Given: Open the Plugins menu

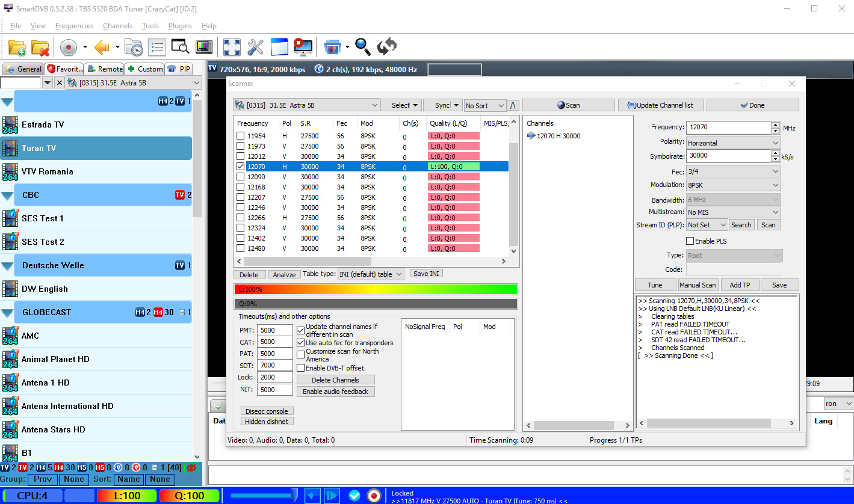Looking at the screenshot, I should 180,26.
